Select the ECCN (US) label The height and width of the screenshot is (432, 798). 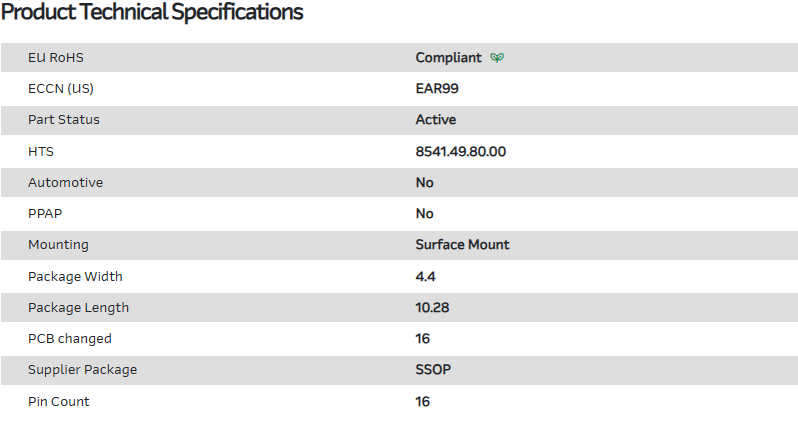tap(61, 89)
